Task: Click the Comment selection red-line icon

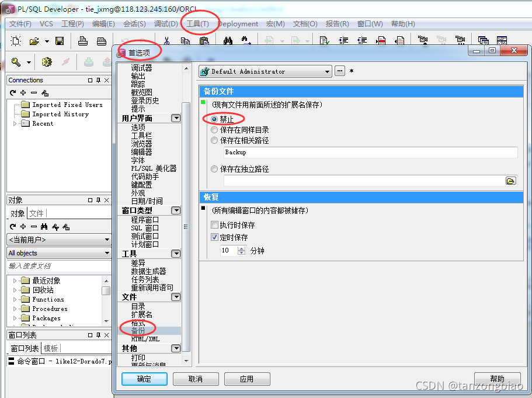Action: [x=381, y=41]
